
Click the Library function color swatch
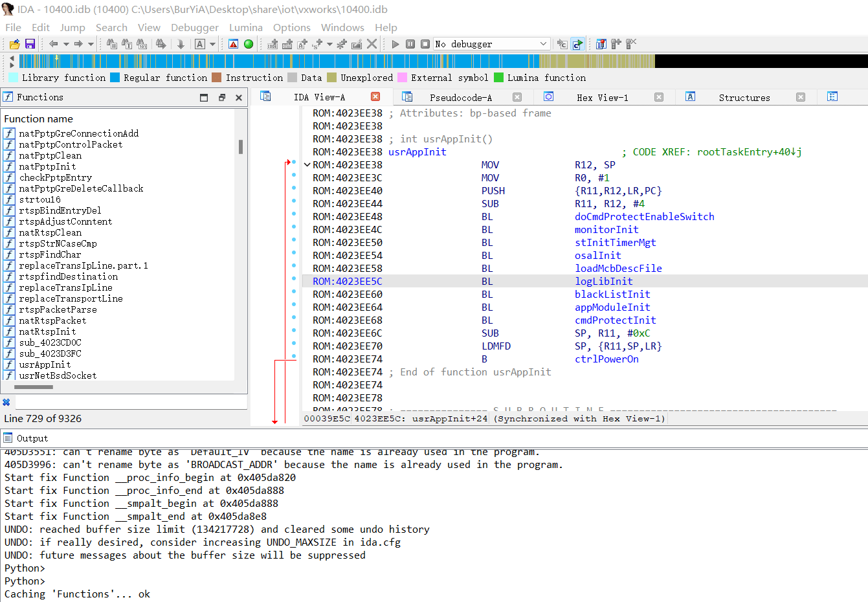point(14,78)
